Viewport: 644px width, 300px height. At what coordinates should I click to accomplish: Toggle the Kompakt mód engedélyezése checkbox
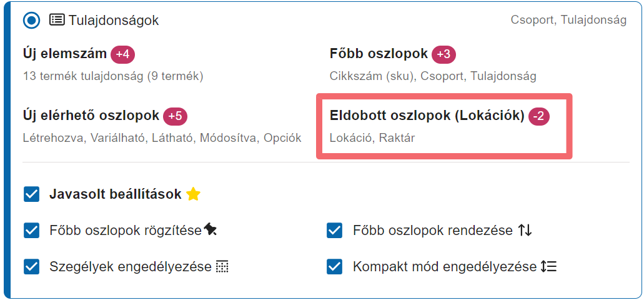pyautogui.click(x=335, y=267)
